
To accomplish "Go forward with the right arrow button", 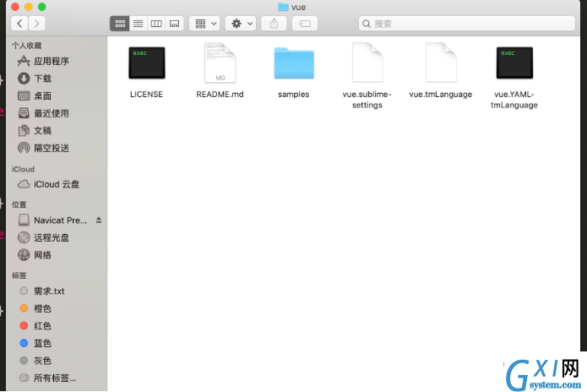I will [x=36, y=24].
